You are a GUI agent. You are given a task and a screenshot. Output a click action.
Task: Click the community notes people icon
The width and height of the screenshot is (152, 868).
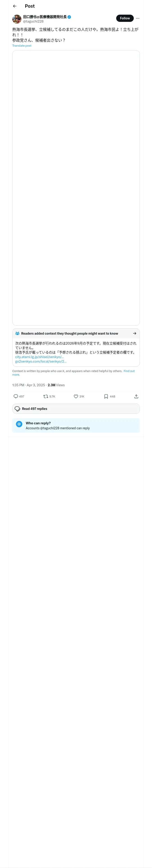pos(18,333)
